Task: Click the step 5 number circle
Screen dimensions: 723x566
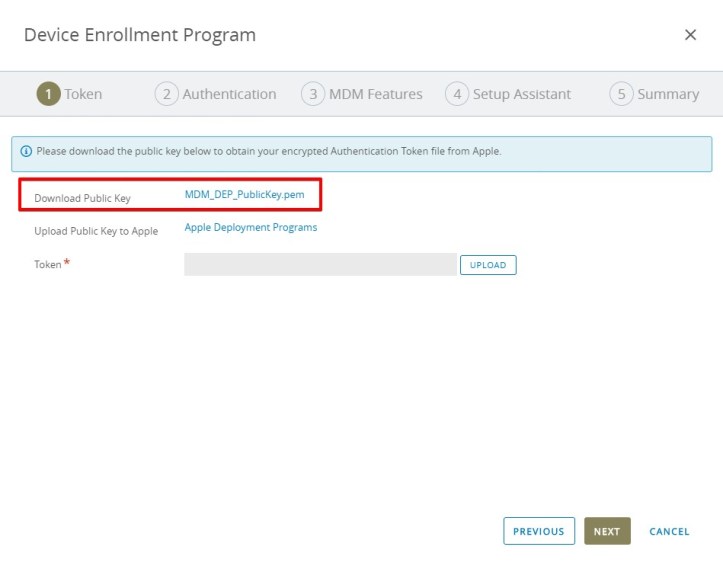Action: pos(621,94)
